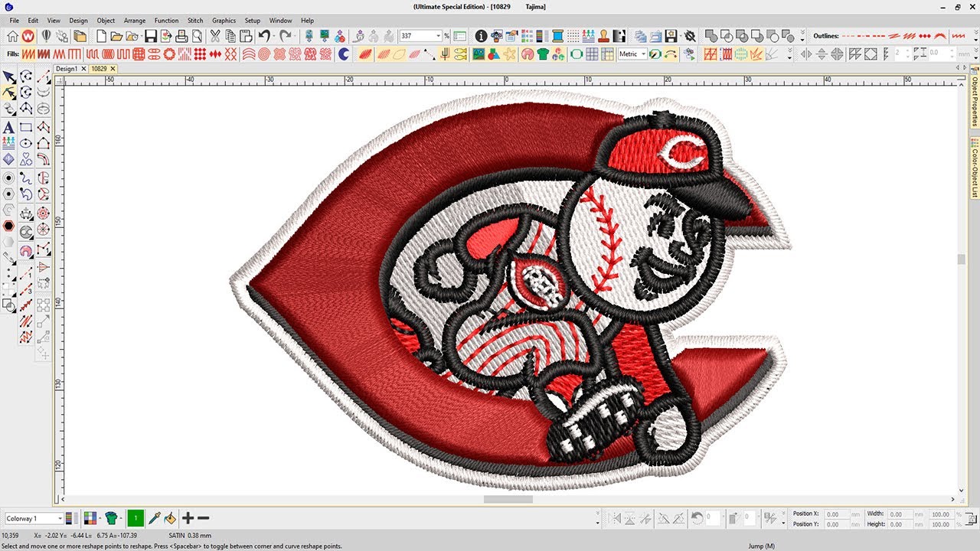The width and height of the screenshot is (980, 551).
Task: Toggle the first red stitch display option
Action: click(710, 54)
